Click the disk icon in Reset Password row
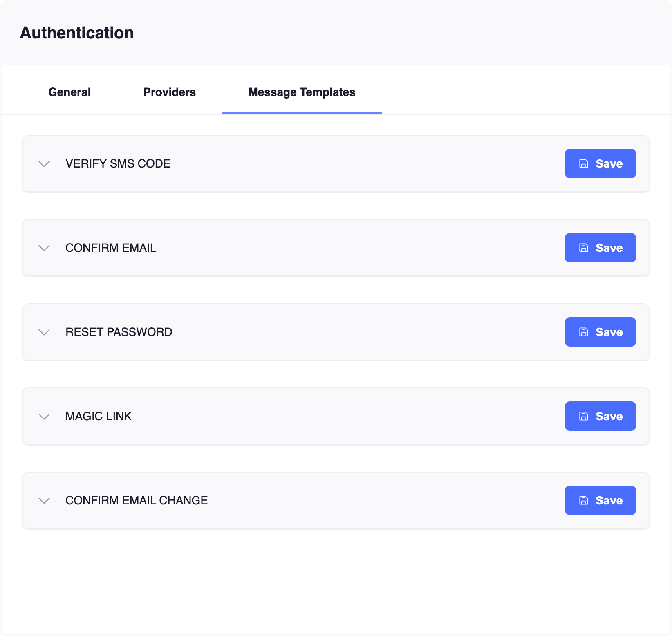The width and height of the screenshot is (672, 636). click(x=584, y=332)
